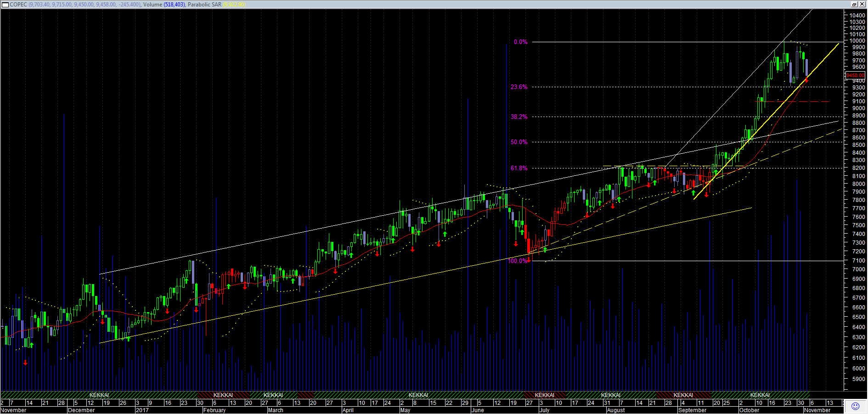This screenshot has width=868, height=414.
Task: Select the 38.2% Fibonacci retracement label
Action: coord(519,117)
